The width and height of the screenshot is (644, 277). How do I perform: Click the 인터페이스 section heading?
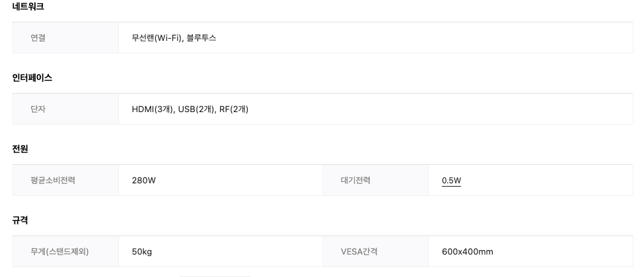click(32, 78)
